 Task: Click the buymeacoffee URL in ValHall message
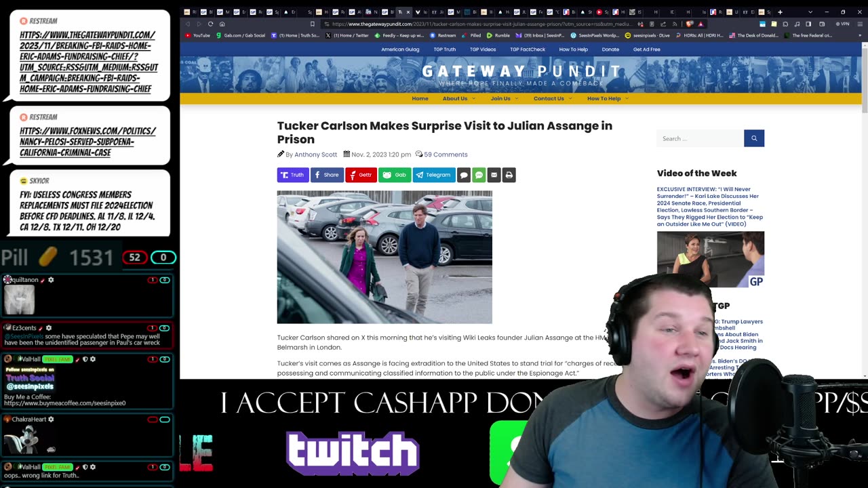64,403
